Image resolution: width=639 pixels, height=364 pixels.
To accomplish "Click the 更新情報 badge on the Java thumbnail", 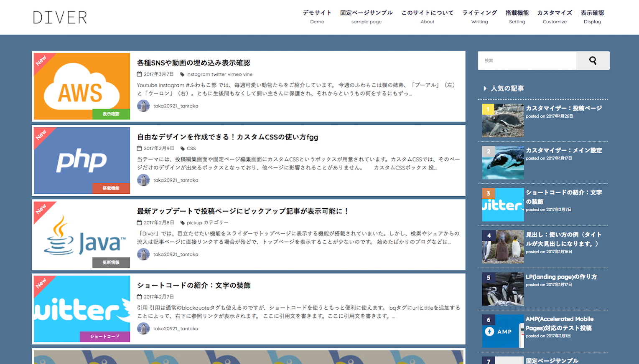I will (x=111, y=263).
